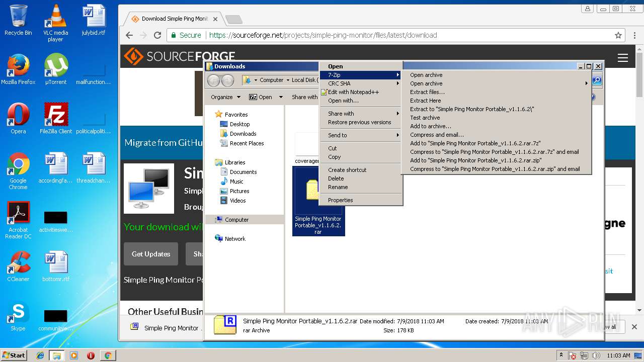Launch Google Chrome desktop shortcut

point(18,171)
